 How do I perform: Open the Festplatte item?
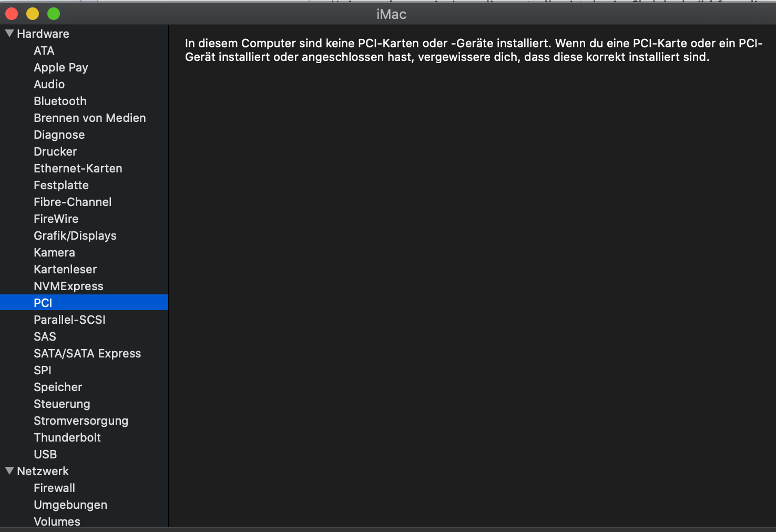pos(61,185)
